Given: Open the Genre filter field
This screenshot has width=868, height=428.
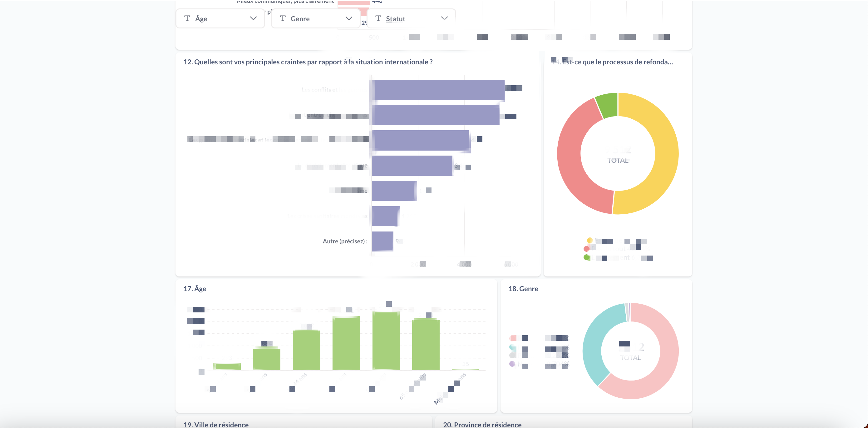Looking at the screenshot, I should tap(316, 18).
